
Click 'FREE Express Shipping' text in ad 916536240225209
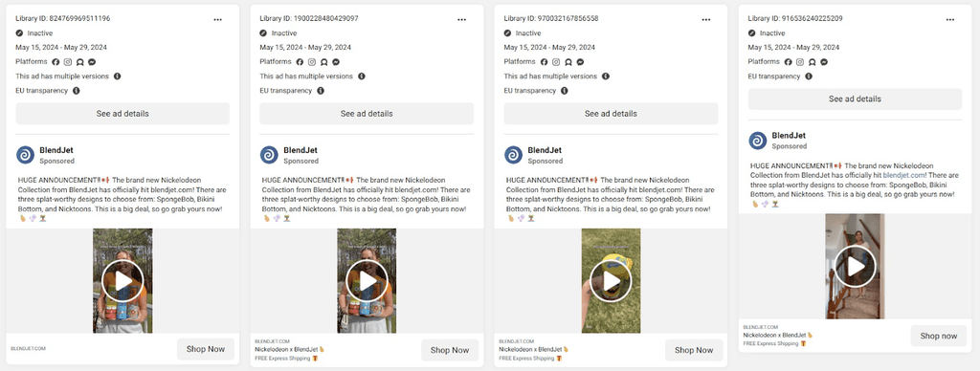770,343
